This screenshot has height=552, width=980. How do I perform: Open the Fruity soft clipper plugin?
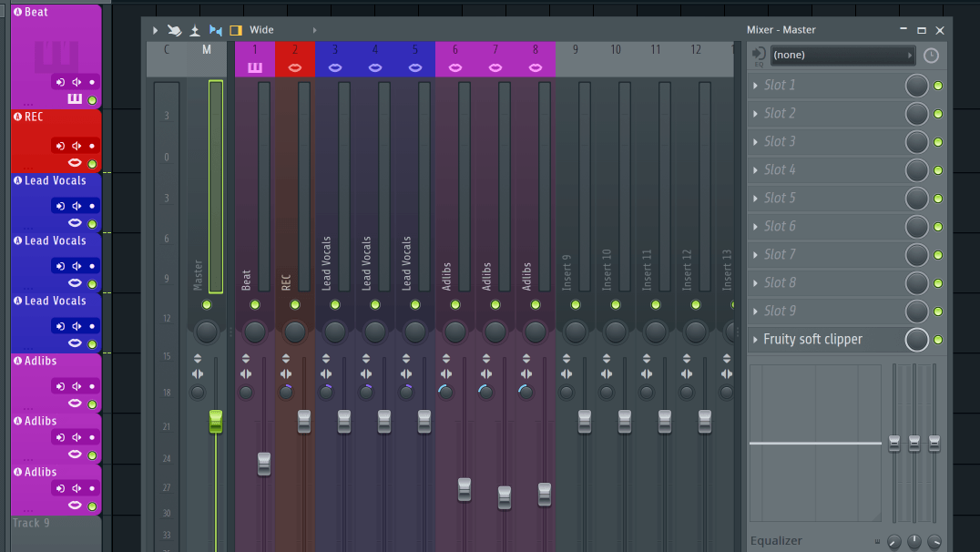click(x=812, y=340)
